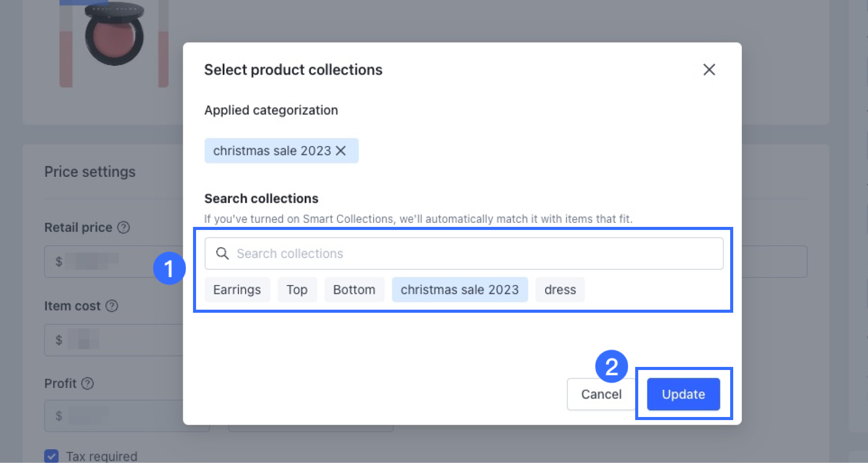
Task: Deselect christmas sale 2023 collection chip
Action: 460,290
